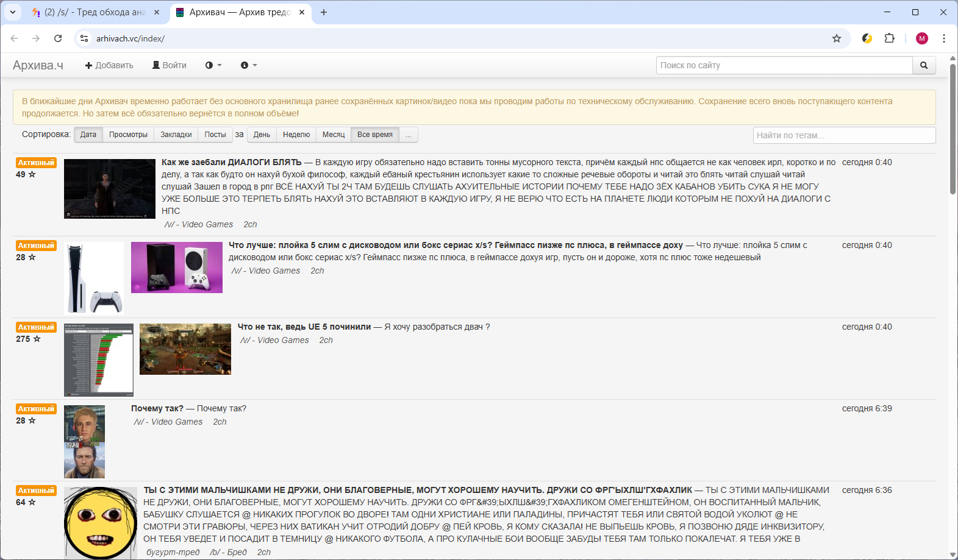Screen dimensions: 958x560
Task: Close the "/s/ - Тред обхода" tab
Action: [157, 12]
